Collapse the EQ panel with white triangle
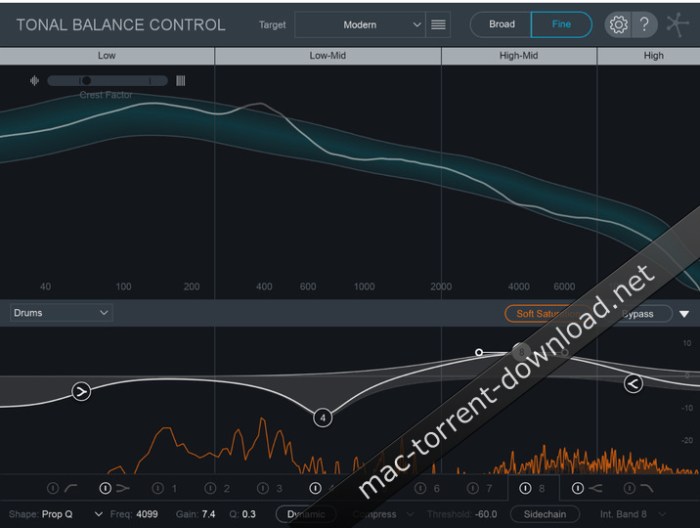Screen dimensions: 700x528 coord(684,314)
